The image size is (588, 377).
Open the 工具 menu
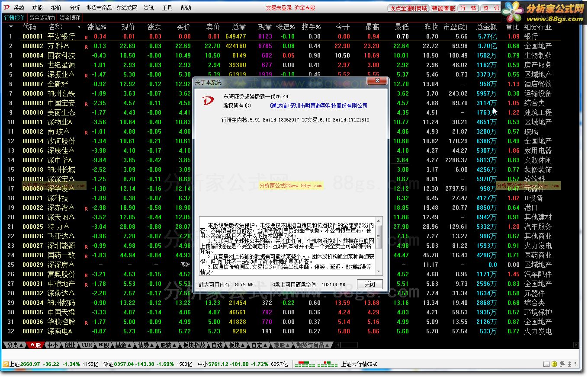coord(167,8)
